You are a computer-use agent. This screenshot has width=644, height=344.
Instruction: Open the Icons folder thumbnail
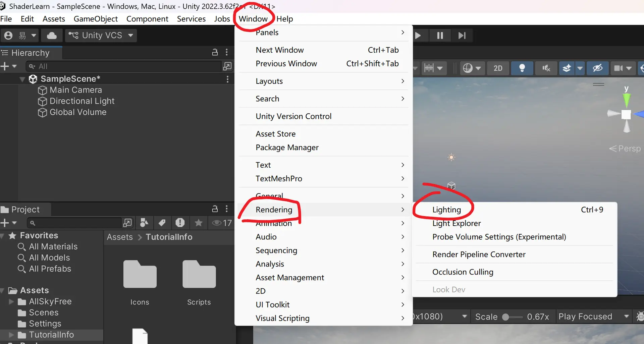click(140, 274)
